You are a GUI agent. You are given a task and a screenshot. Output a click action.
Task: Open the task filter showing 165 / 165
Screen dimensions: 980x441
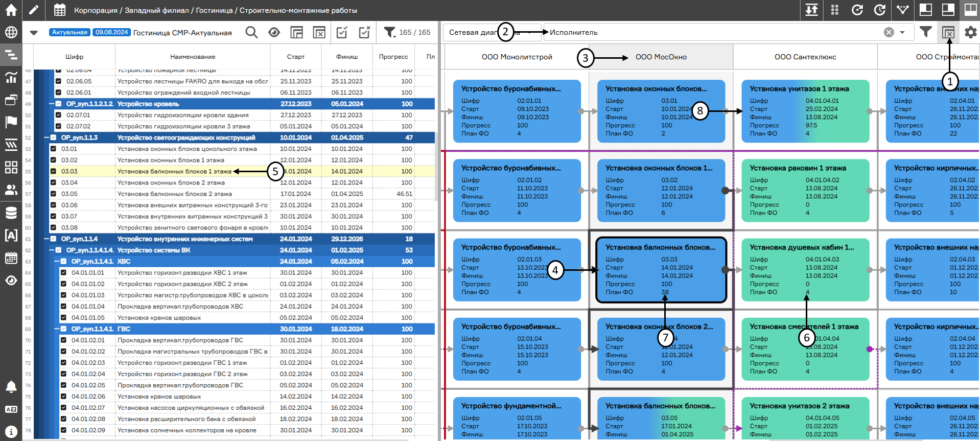(407, 32)
